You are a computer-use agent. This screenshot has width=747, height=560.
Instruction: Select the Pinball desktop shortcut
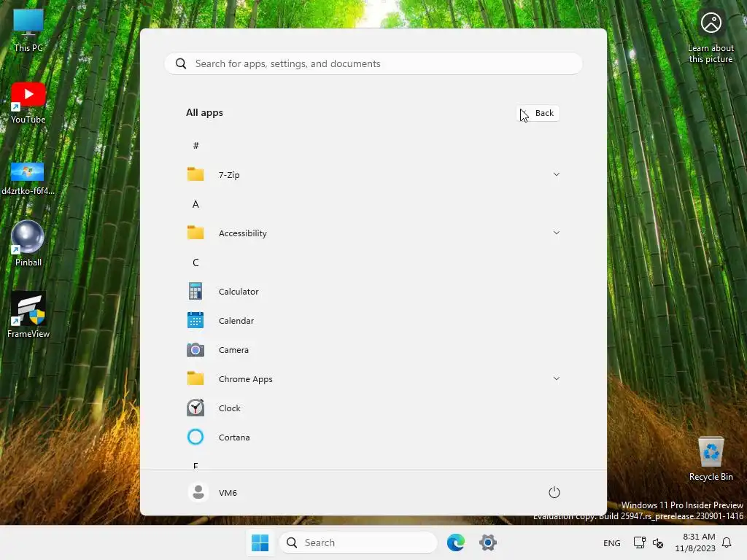click(x=28, y=244)
